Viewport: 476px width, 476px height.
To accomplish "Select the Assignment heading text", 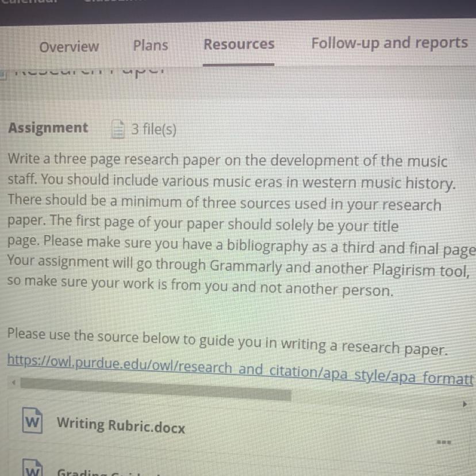I will (x=48, y=128).
